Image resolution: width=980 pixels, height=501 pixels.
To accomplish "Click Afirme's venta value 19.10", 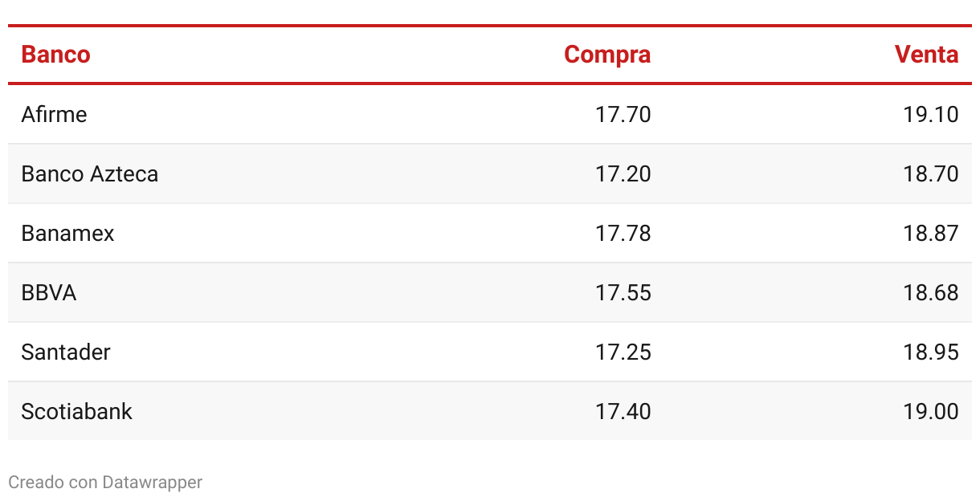I will (x=931, y=115).
